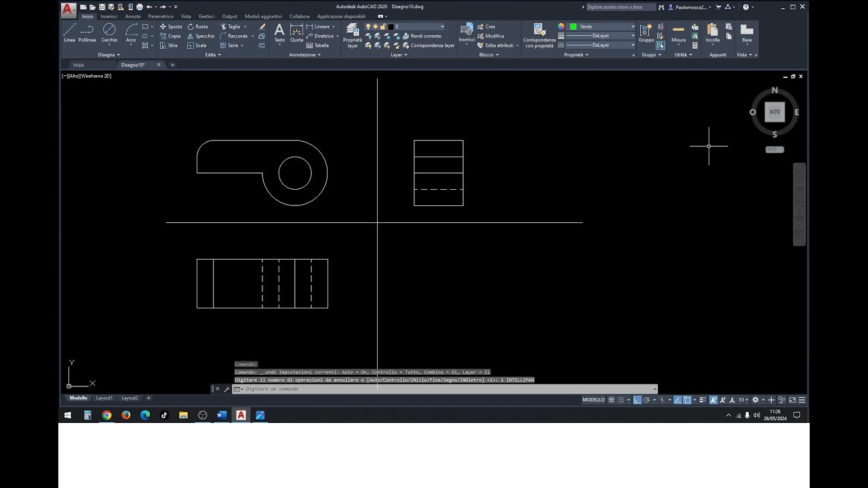The image size is (868, 488).
Task: Toggle 2D object snap in status bar
Action: pyautogui.click(x=687, y=400)
